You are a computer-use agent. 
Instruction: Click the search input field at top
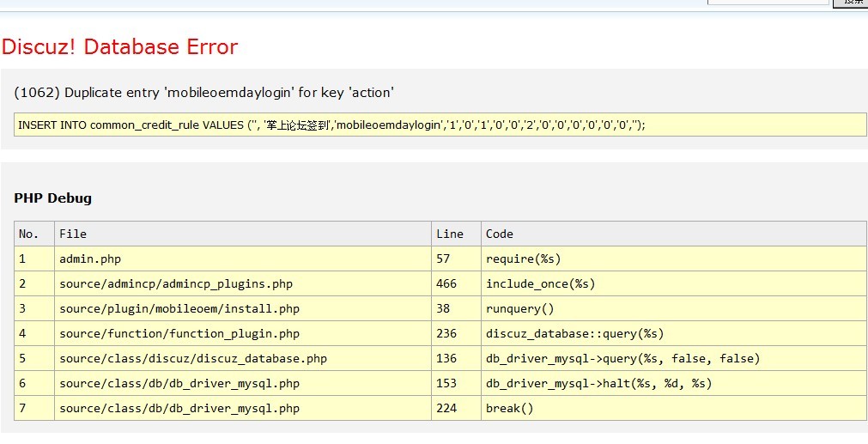pos(768,2)
